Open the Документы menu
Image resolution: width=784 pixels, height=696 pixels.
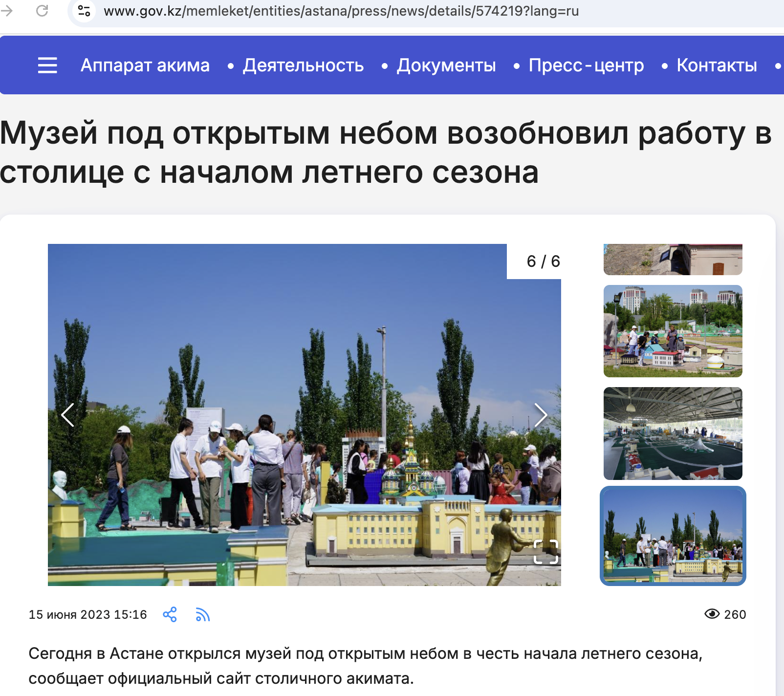pyautogui.click(x=446, y=65)
